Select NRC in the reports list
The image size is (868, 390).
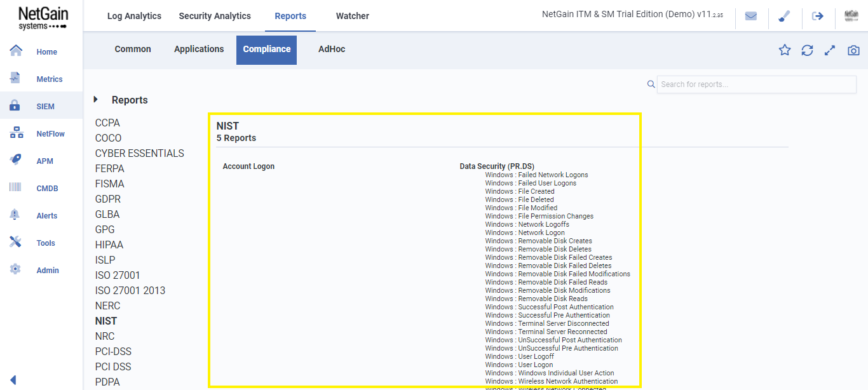point(105,336)
